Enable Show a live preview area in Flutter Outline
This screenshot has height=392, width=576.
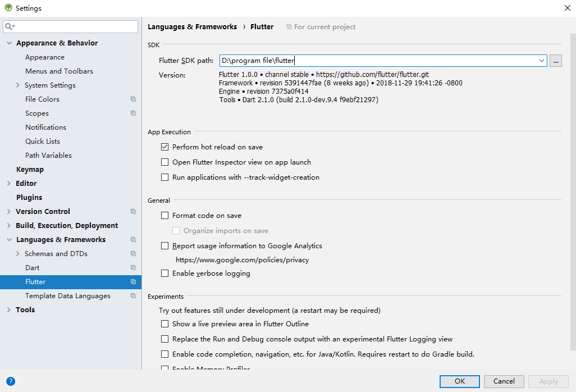(164, 323)
